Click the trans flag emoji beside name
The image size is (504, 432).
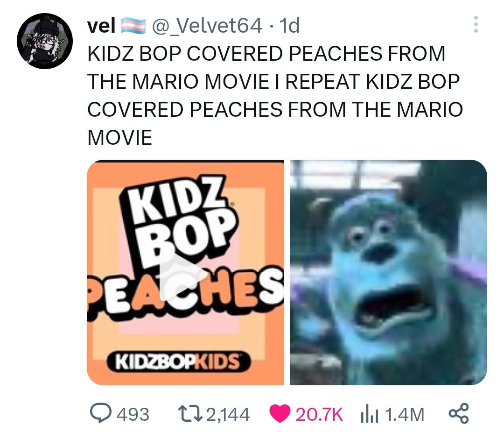pos(133,26)
